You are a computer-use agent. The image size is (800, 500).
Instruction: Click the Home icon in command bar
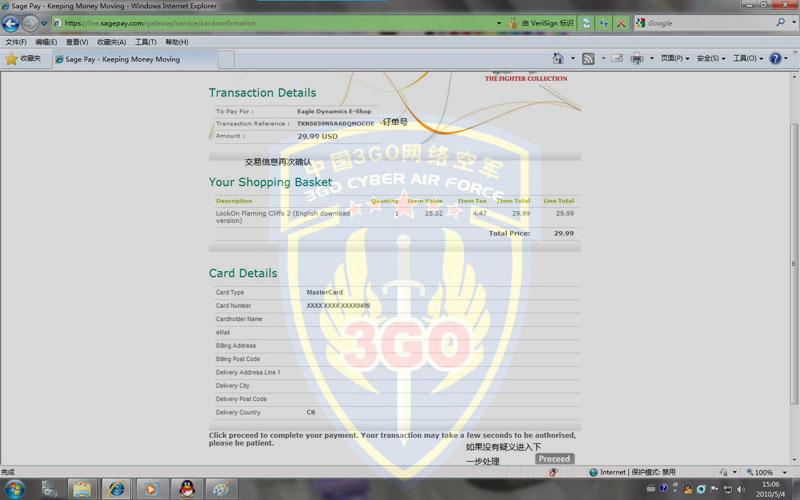[558, 58]
